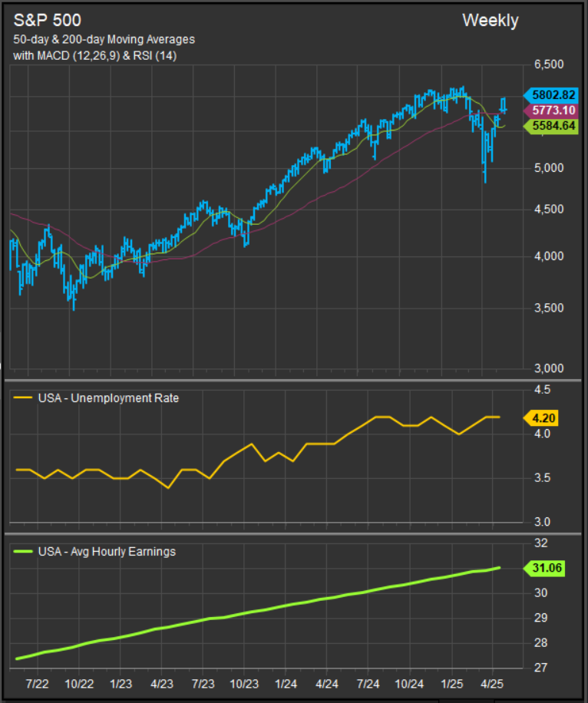Select the Weekly interval label

pyautogui.click(x=490, y=21)
